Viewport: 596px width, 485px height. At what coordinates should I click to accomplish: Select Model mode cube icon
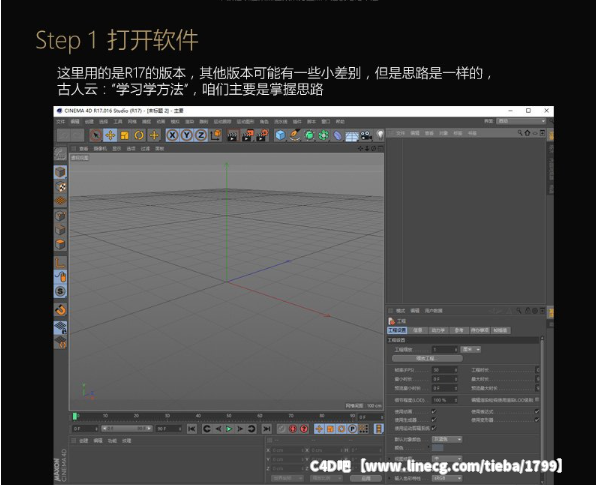pyautogui.click(x=60, y=172)
